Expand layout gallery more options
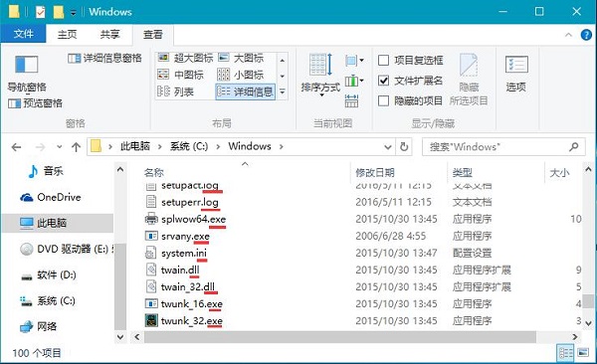The height and width of the screenshot is (364, 597). pyautogui.click(x=283, y=91)
